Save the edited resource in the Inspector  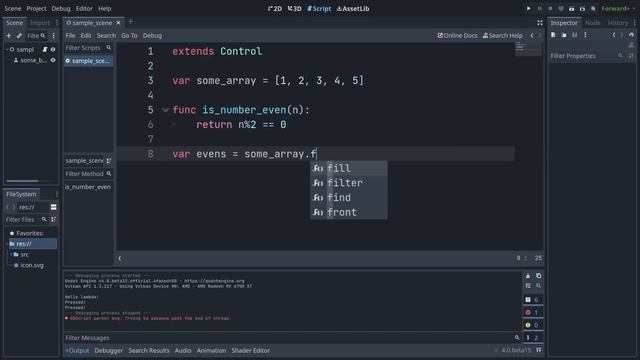click(x=574, y=35)
